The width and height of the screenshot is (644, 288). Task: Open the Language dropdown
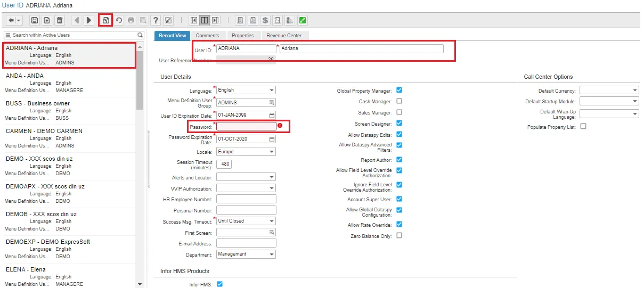(272, 90)
